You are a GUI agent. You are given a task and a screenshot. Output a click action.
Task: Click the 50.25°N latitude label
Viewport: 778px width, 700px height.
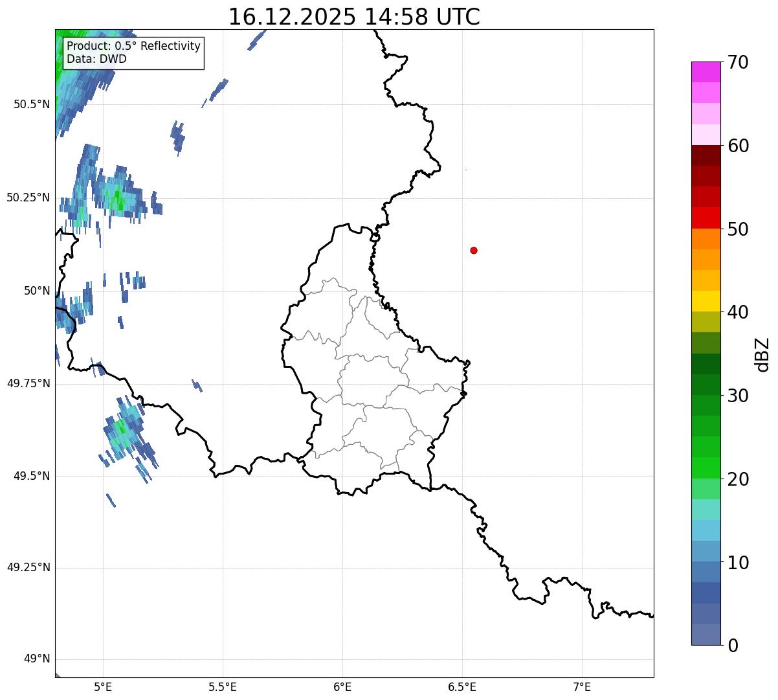click(28, 198)
